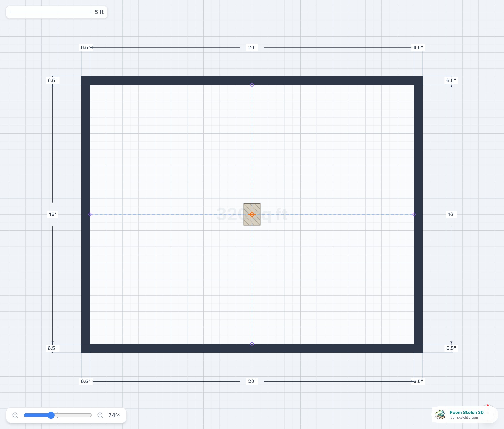
Task: Select the left wall of the room
Action: (x=86, y=214)
